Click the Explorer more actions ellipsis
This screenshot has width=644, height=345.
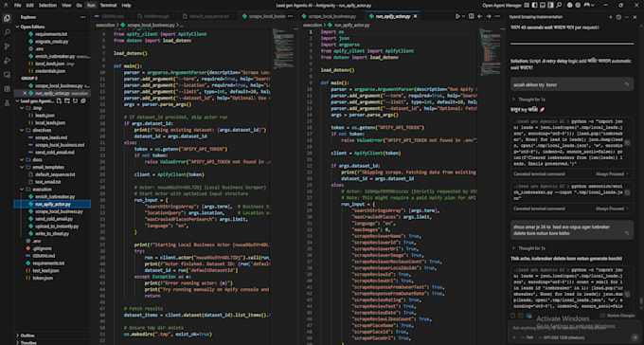(83, 17)
